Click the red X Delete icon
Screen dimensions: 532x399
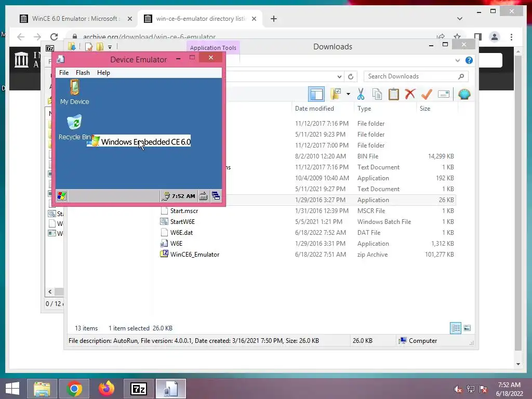point(410,94)
